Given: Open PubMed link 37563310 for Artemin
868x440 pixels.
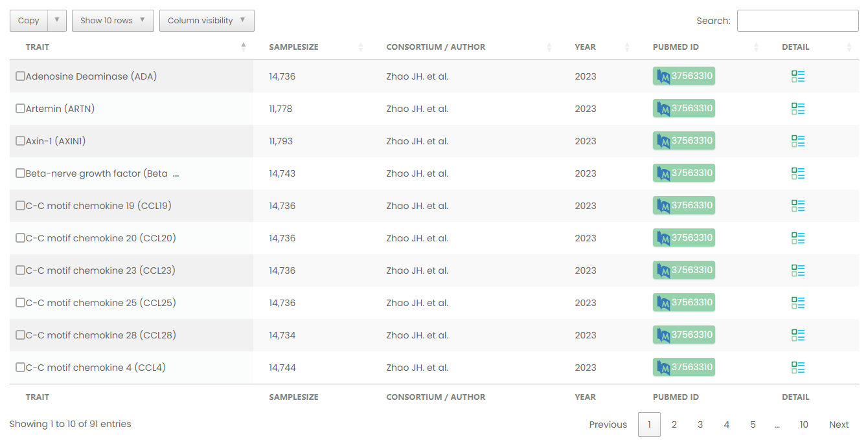Looking at the screenshot, I should click(684, 109).
